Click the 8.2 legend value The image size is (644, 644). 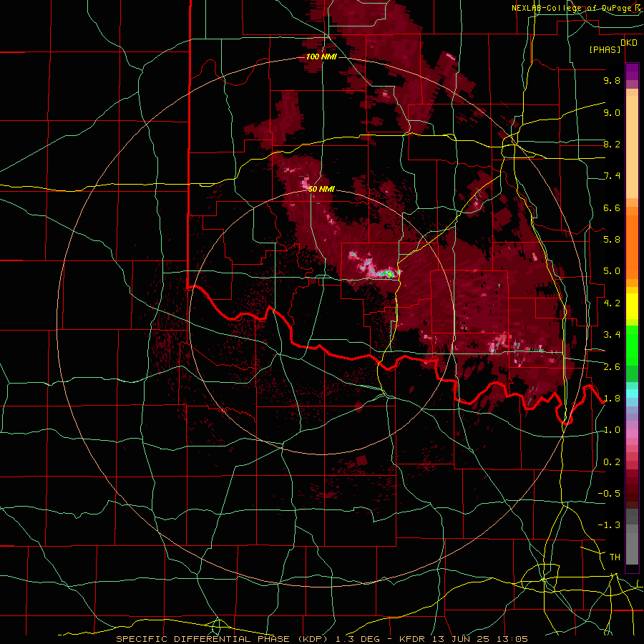(612, 145)
